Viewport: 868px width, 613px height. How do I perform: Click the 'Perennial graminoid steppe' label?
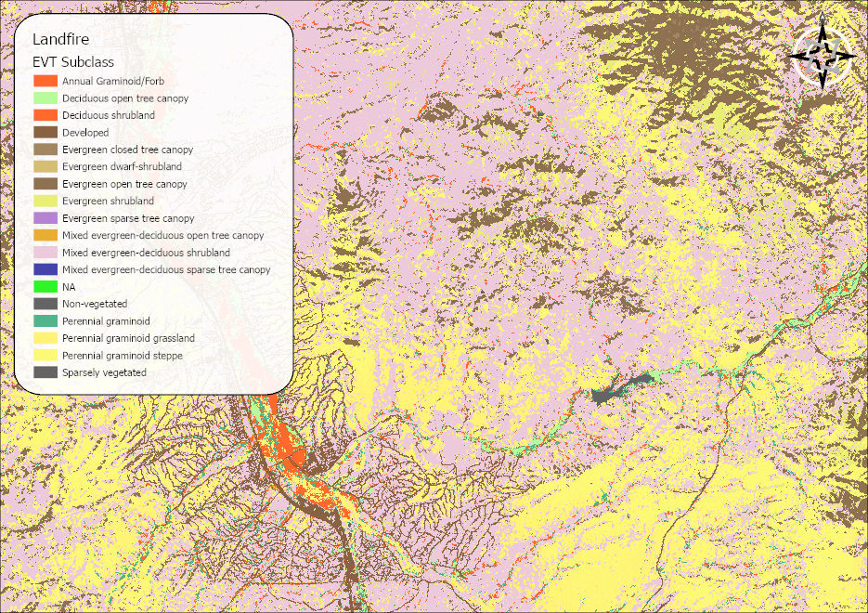(123, 356)
